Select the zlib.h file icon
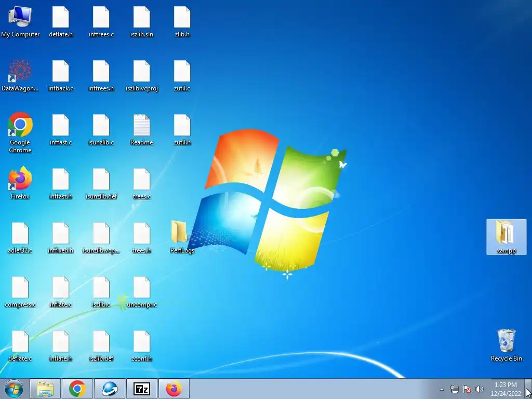532x399 pixels. (x=182, y=21)
